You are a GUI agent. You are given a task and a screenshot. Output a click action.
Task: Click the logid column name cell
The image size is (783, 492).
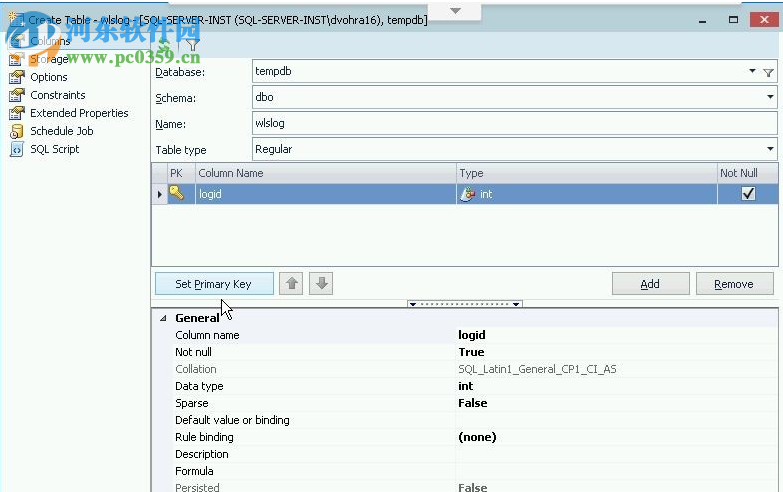point(326,194)
